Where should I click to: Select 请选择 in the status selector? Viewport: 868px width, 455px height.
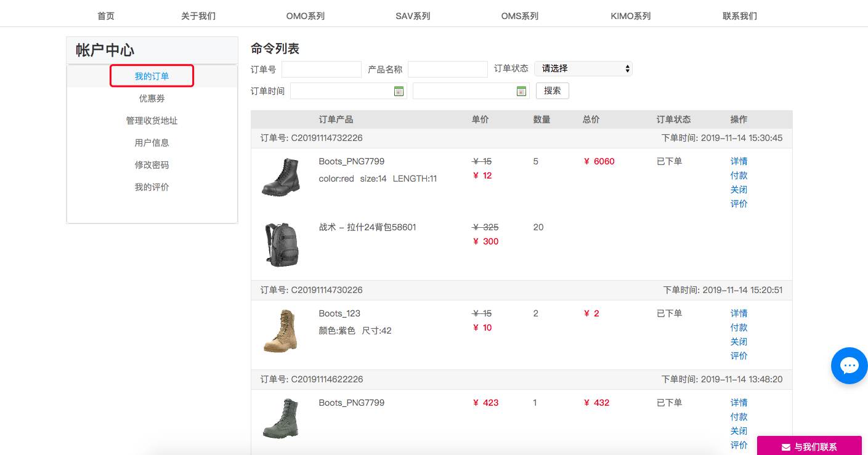pos(583,68)
